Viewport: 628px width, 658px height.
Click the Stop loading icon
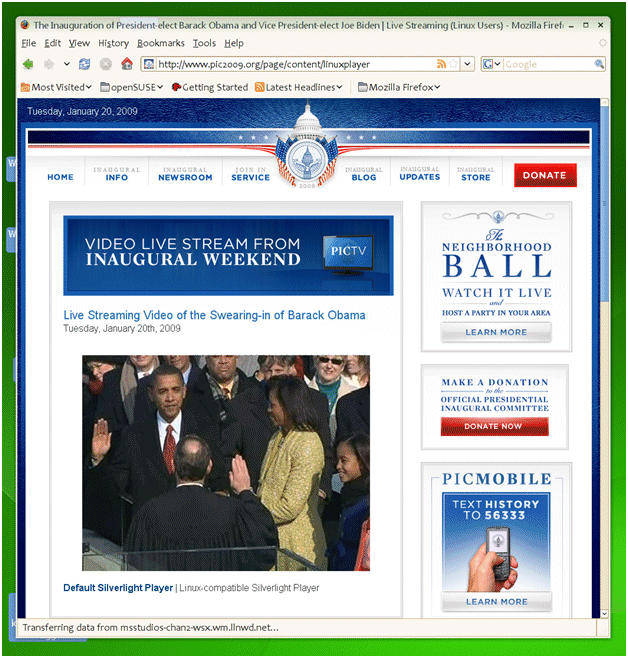[106, 64]
